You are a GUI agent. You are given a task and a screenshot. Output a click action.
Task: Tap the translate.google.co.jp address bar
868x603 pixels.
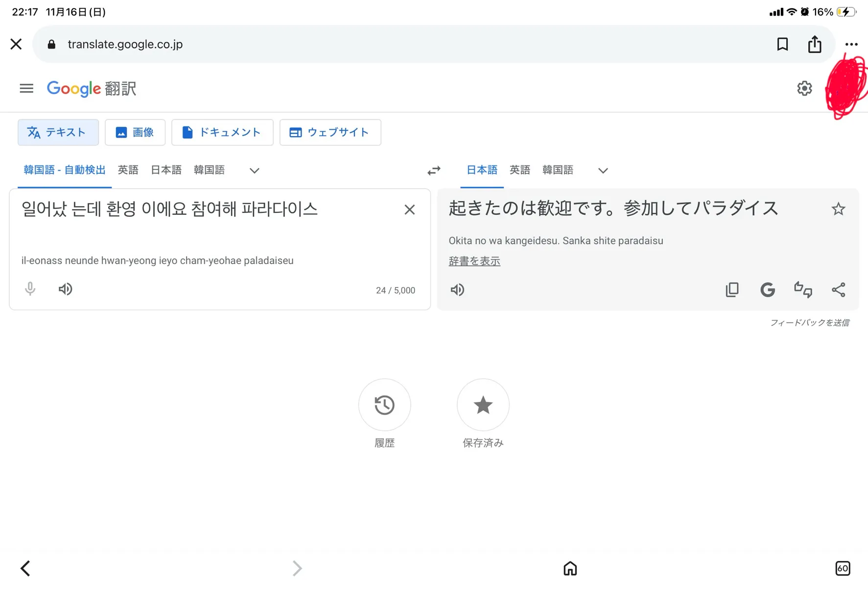pyautogui.click(x=433, y=44)
